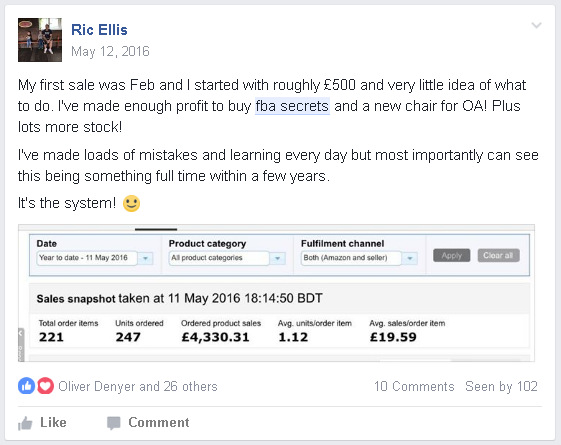Click the red heart reaction icon
Screen dimensions: 561x445
(45, 386)
